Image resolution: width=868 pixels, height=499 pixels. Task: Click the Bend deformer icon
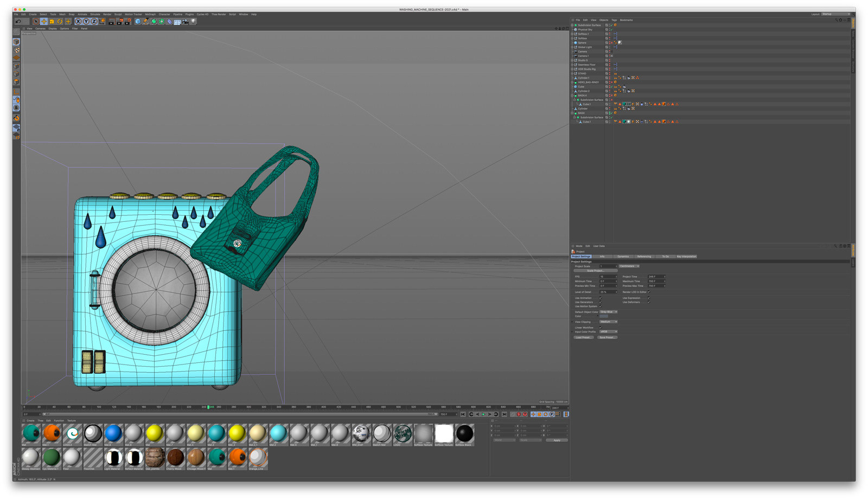pos(169,22)
